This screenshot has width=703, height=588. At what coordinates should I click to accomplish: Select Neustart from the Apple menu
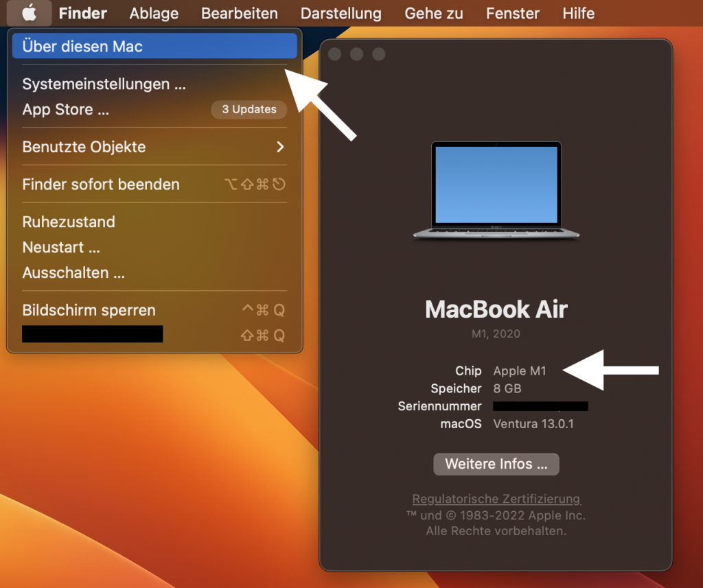pos(154,247)
